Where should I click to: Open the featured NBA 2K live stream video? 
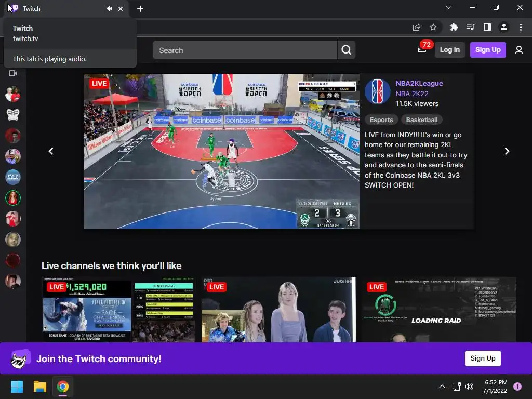(221, 151)
